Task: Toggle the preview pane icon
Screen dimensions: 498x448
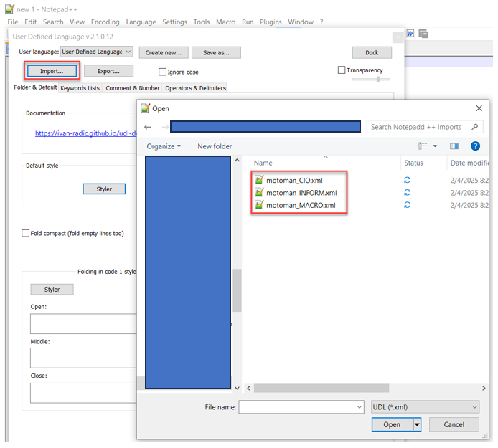Action: click(x=454, y=146)
